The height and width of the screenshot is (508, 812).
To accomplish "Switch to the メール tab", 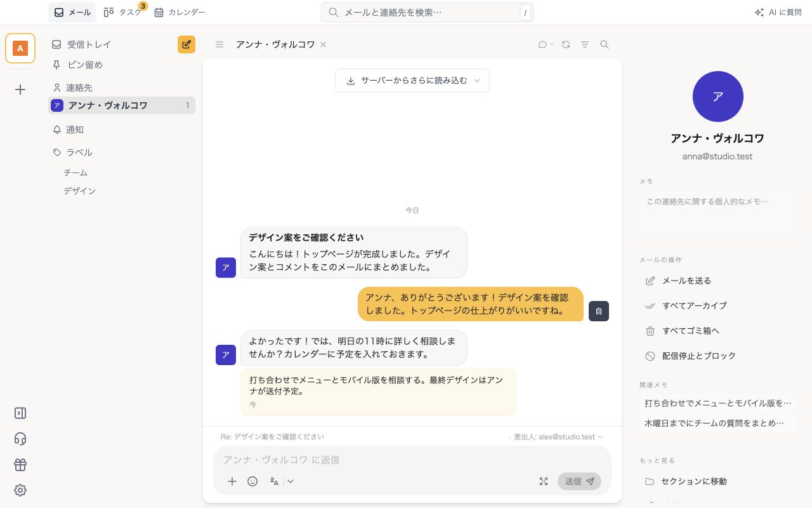I will pos(72,12).
